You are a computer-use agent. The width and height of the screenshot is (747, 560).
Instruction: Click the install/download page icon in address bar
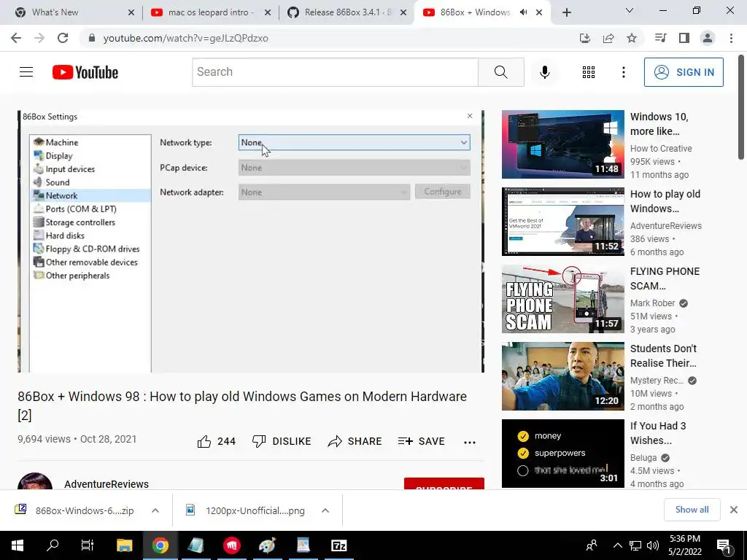(x=585, y=38)
